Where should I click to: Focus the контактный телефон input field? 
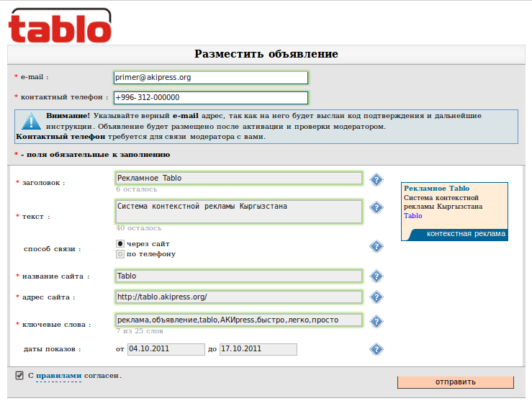pyautogui.click(x=210, y=98)
